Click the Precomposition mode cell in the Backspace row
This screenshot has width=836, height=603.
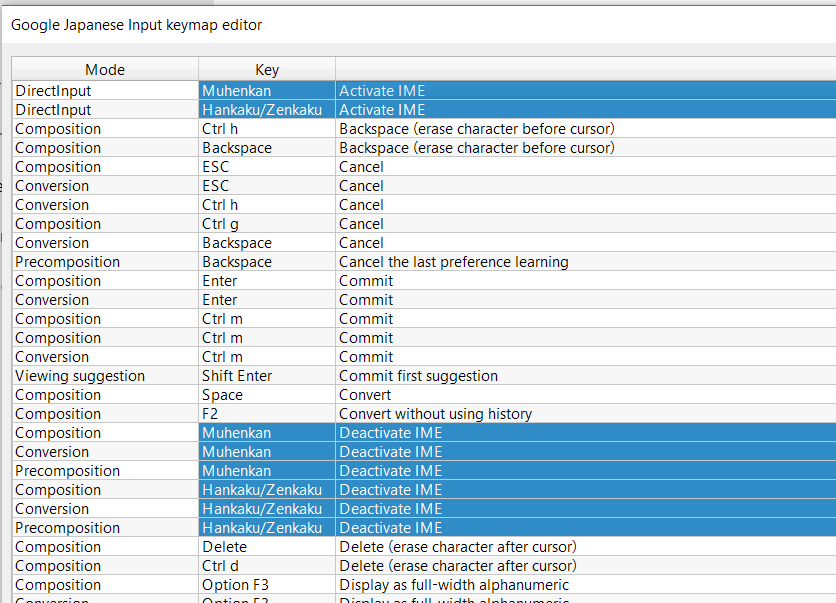105,262
